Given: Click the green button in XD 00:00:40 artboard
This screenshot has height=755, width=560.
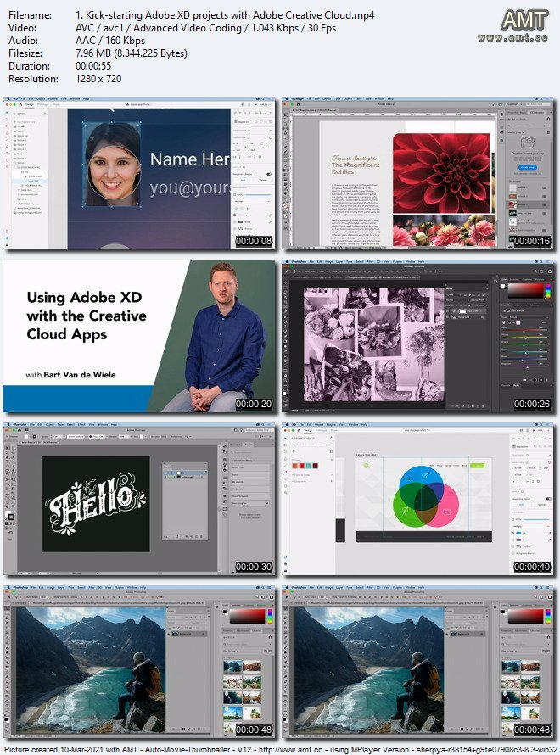Looking at the screenshot, I should pyautogui.click(x=477, y=466).
